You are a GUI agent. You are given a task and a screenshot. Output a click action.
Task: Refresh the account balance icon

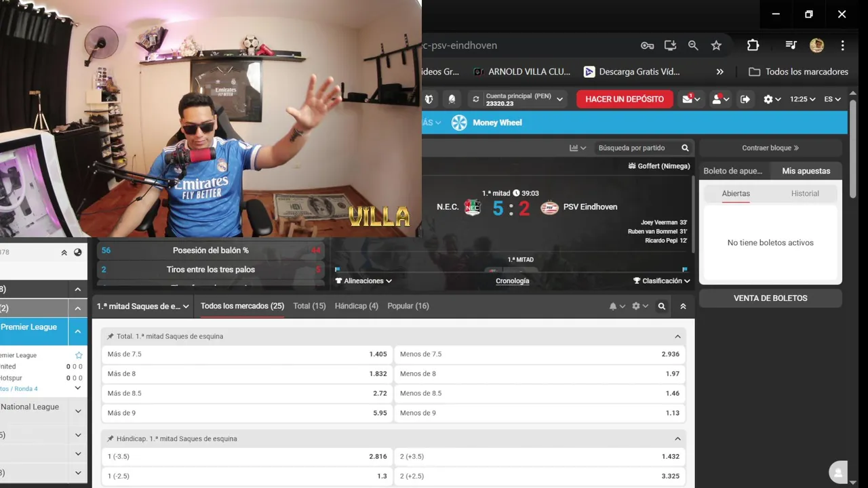[475, 99]
